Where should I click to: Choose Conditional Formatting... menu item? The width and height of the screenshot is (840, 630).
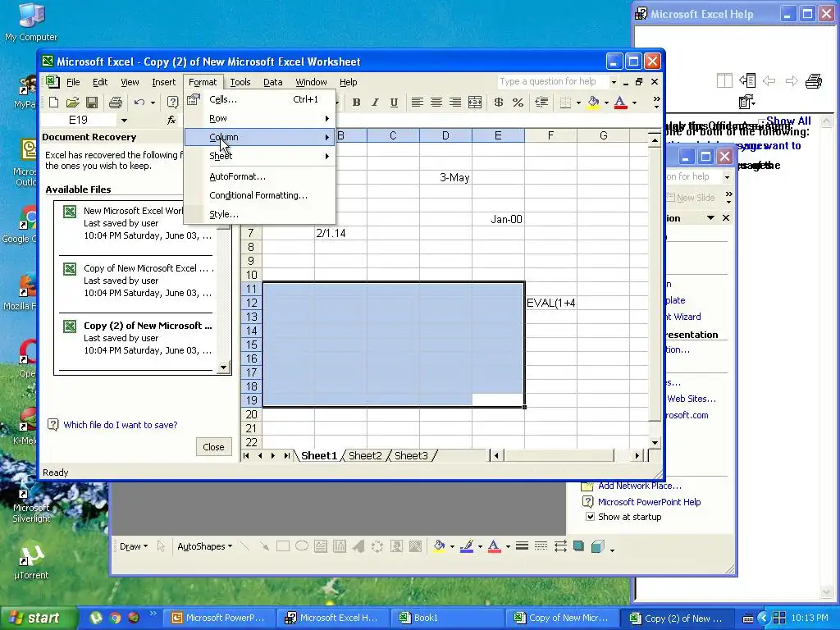pos(260,195)
